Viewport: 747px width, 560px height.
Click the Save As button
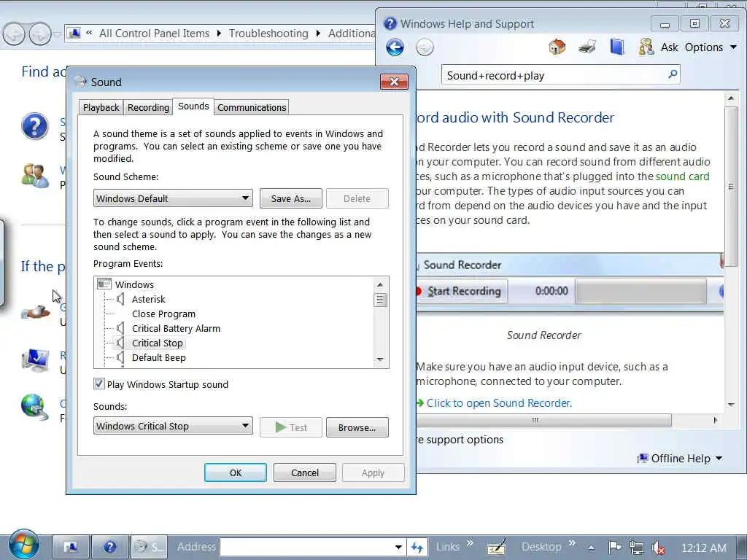tap(290, 198)
